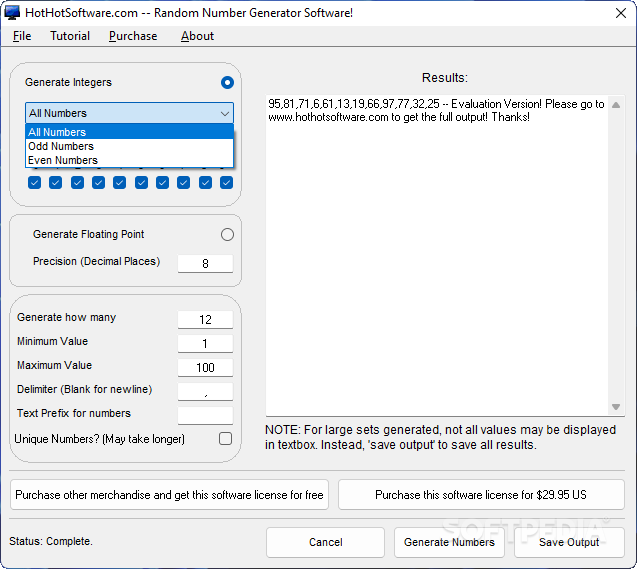Click the Text Prefix for numbers field
The image size is (637, 569).
[x=205, y=415]
